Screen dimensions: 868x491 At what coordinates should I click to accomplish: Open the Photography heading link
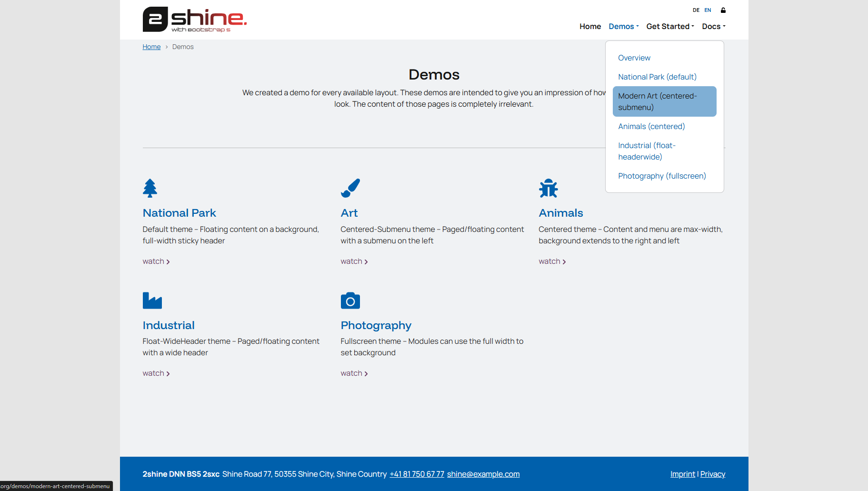pyautogui.click(x=376, y=325)
